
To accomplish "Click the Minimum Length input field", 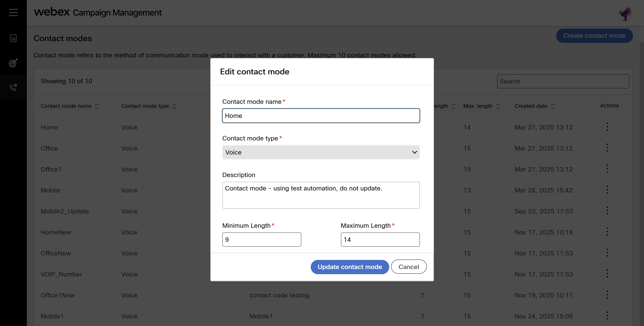I will (261, 239).
